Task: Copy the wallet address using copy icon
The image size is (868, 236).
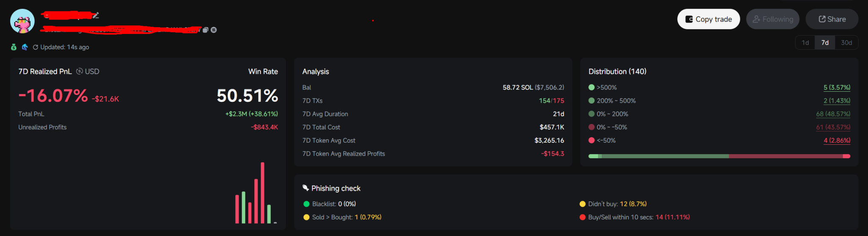Action: coord(206,30)
